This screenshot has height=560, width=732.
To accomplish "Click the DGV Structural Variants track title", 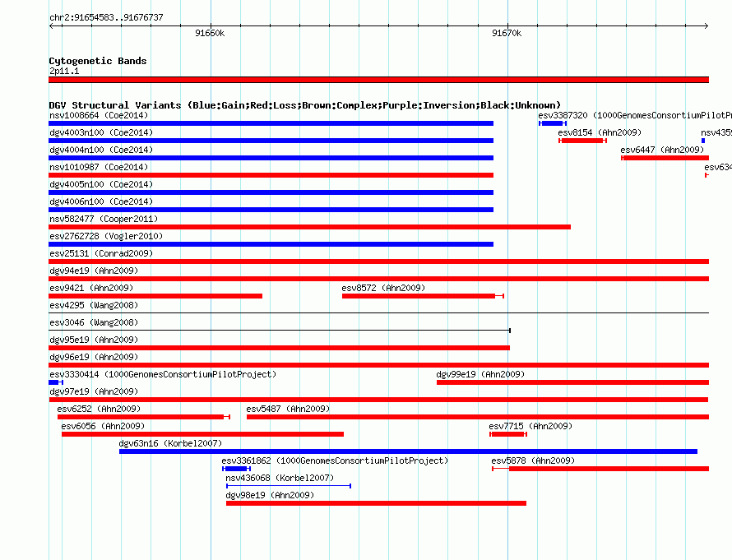I will (x=305, y=105).
